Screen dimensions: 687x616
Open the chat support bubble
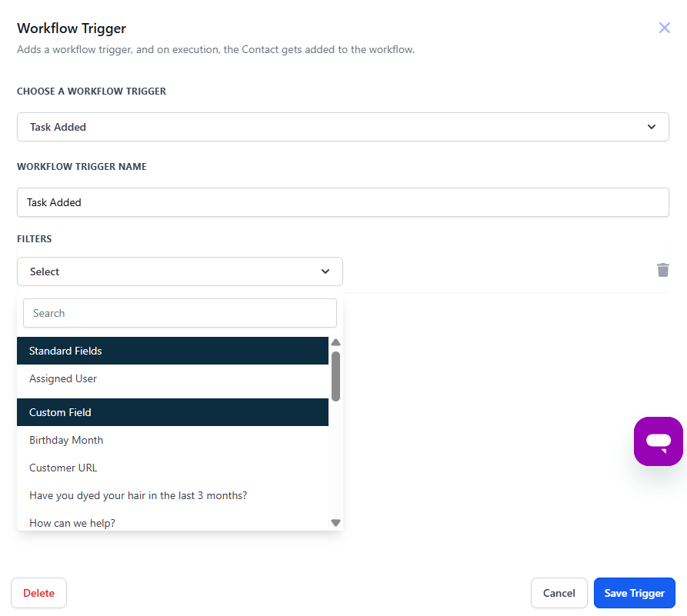click(x=658, y=441)
